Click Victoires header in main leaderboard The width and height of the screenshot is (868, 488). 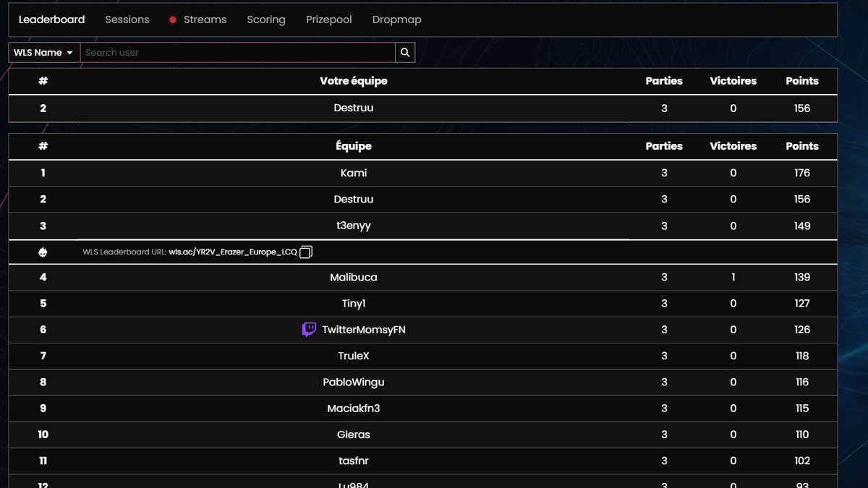point(733,146)
